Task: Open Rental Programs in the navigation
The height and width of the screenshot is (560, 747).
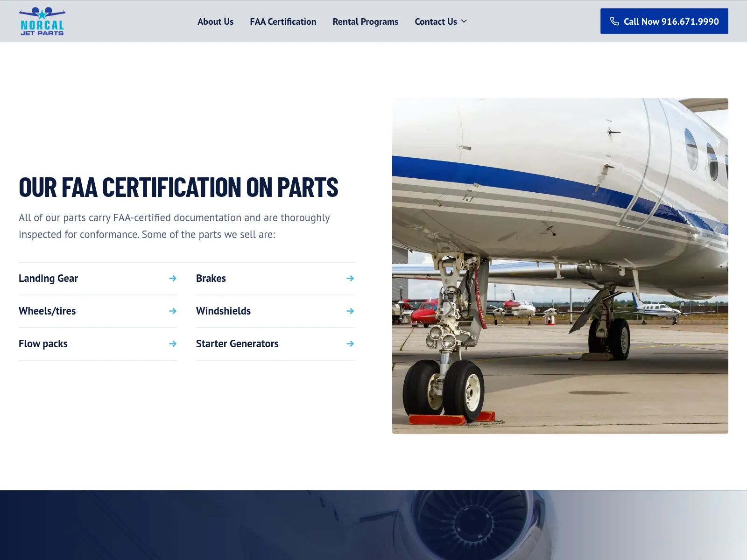Action: [x=365, y=21]
